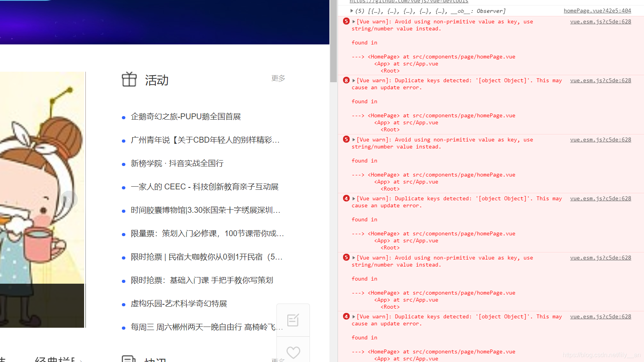Viewport: 644px width, 362px height.
Task: Open 广州青年说 CBD activity link
Action: pyautogui.click(x=205, y=140)
